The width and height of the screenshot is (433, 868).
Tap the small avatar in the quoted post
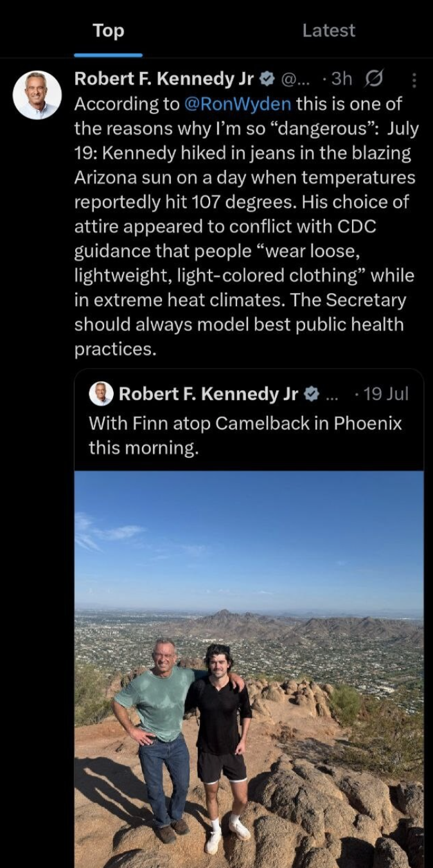tap(101, 393)
